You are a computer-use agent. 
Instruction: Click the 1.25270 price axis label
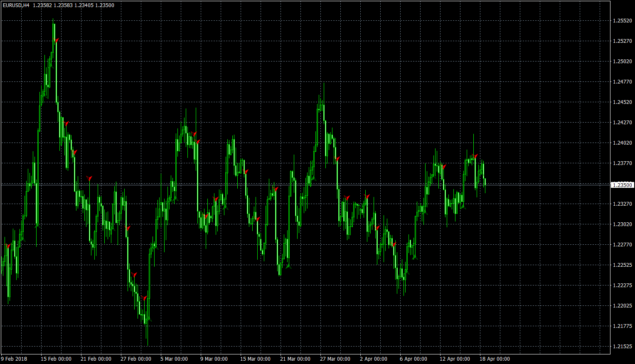pos(623,41)
